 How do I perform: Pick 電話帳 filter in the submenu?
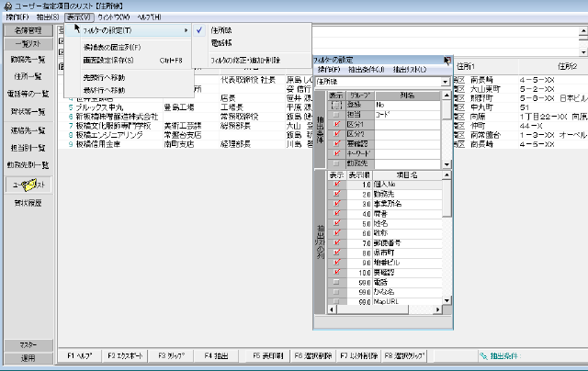[x=251, y=43]
